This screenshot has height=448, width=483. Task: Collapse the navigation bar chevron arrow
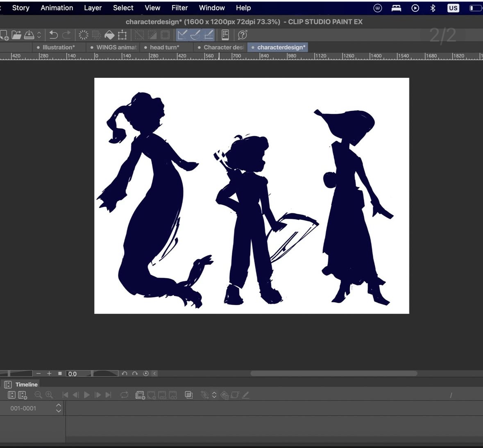(x=154, y=373)
